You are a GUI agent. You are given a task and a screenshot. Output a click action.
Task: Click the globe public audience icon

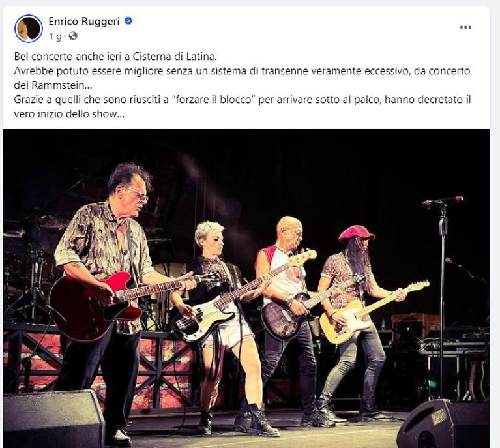[73, 36]
